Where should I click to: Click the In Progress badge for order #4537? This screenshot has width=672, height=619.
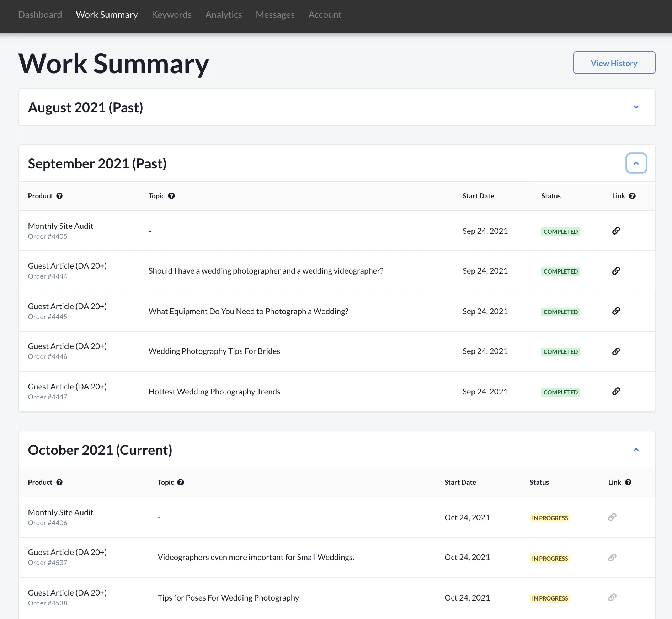(x=550, y=559)
